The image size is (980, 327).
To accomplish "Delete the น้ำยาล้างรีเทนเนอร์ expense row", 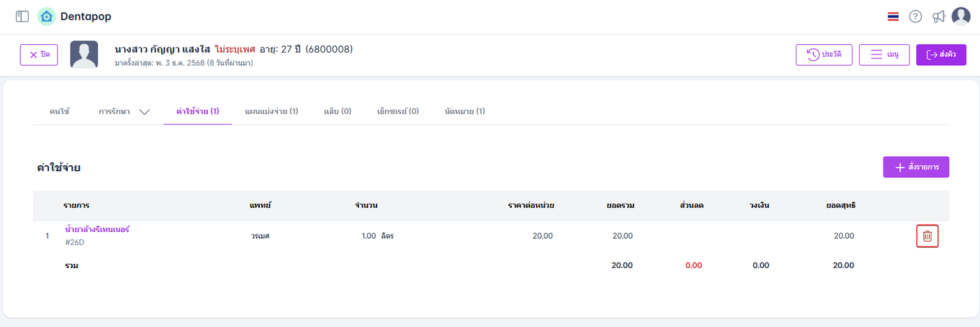I will pos(927,236).
